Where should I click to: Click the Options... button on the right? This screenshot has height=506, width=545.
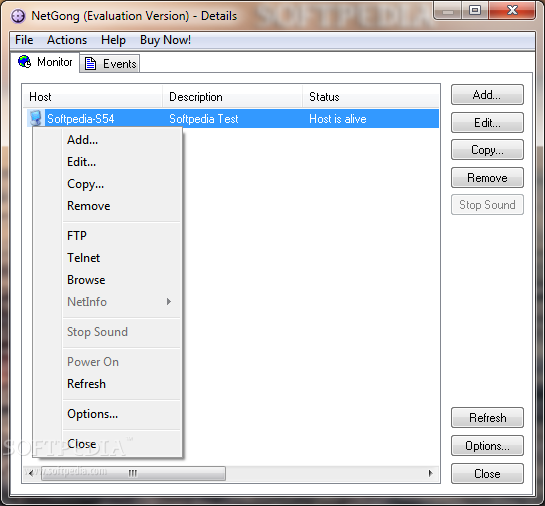point(487,446)
